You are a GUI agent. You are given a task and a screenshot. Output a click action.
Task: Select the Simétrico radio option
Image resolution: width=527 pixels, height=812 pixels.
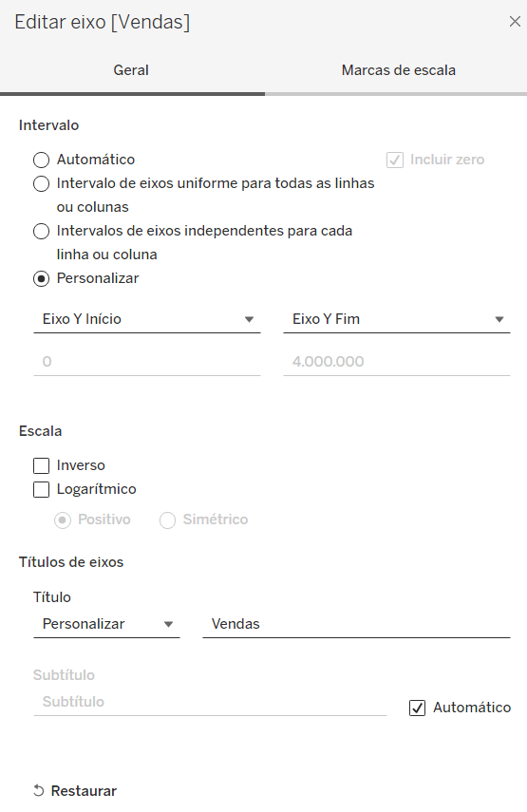point(167,519)
